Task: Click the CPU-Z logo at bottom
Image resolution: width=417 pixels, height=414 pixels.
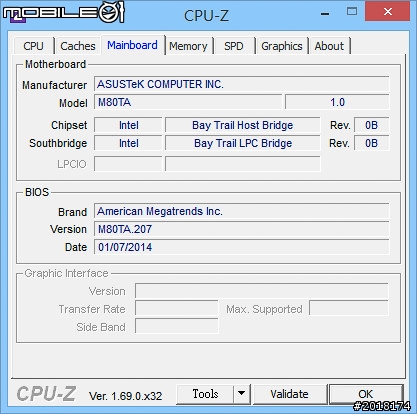Action: click(x=46, y=394)
